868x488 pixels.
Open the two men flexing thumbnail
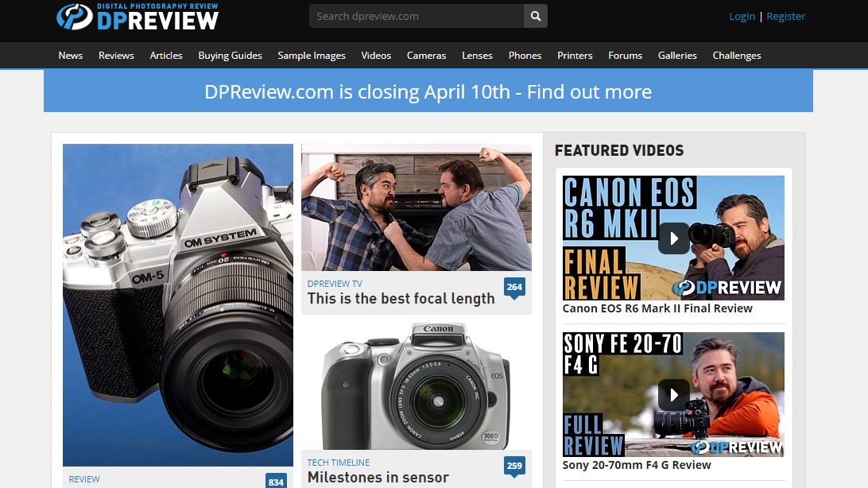(x=417, y=207)
